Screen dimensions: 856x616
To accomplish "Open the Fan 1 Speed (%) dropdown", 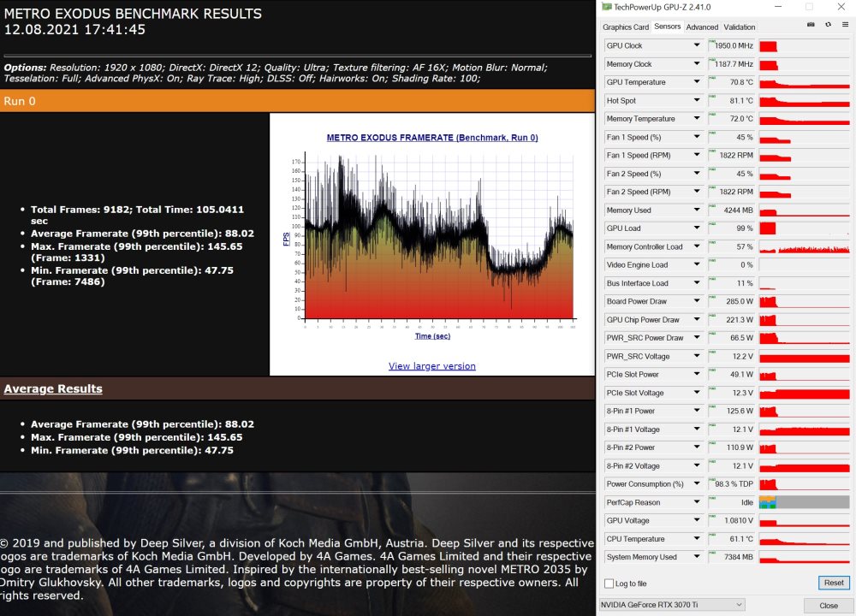I will coord(697,137).
